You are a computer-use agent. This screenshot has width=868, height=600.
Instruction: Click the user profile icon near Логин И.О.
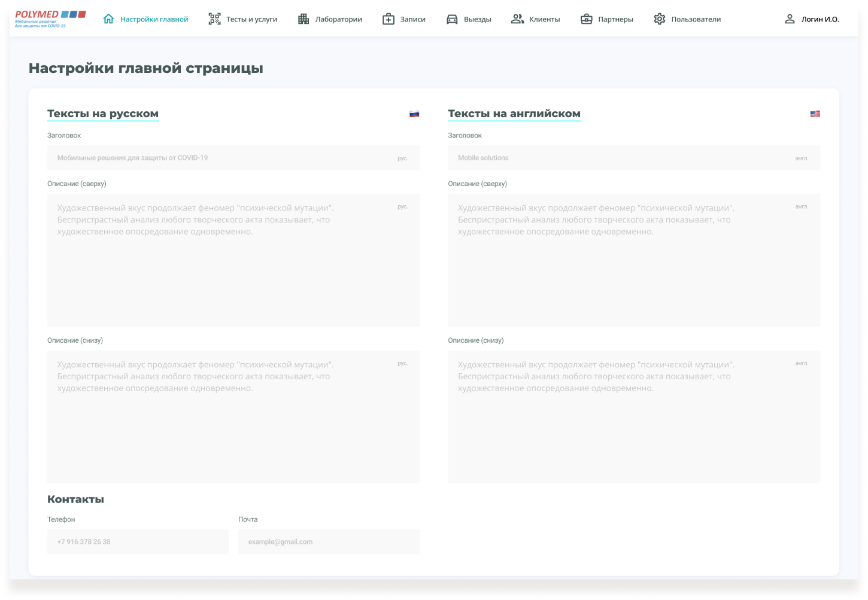coord(790,19)
